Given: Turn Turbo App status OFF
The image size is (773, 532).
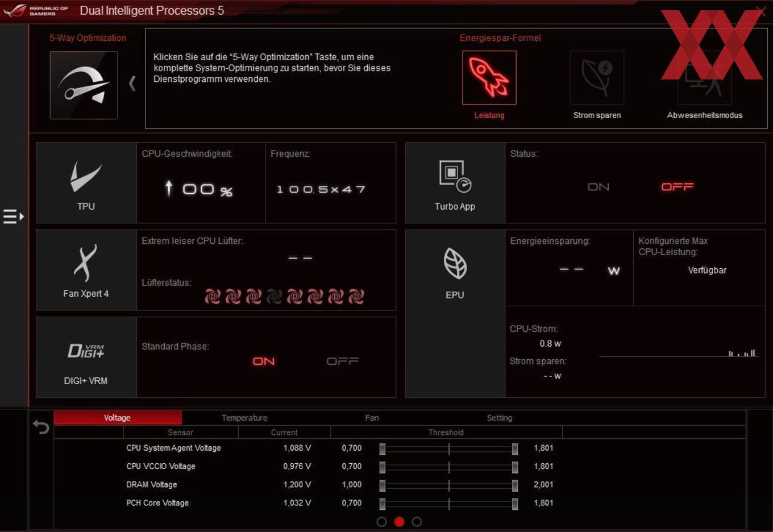Looking at the screenshot, I should [678, 187].
